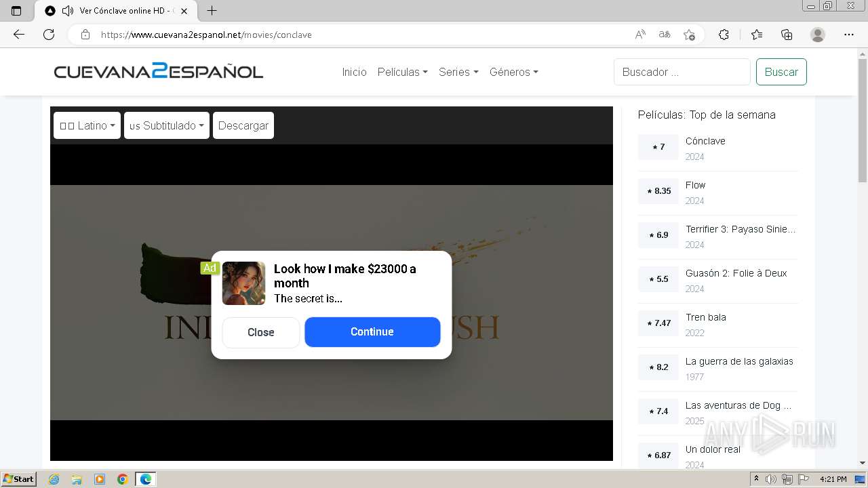Open Collections icon in toolbar
The image size is (868, 488).
coord(787,35)
